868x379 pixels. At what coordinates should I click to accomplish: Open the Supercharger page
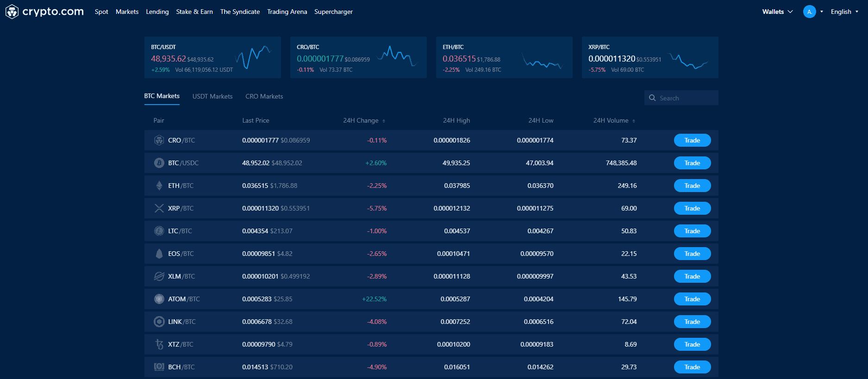(x=333, y=12)
